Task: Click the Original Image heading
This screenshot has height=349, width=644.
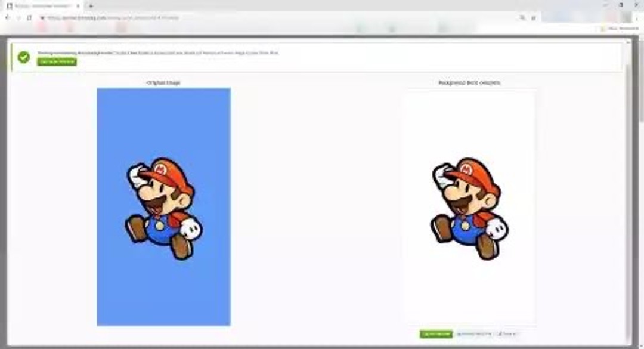Action: pos(163,82)
